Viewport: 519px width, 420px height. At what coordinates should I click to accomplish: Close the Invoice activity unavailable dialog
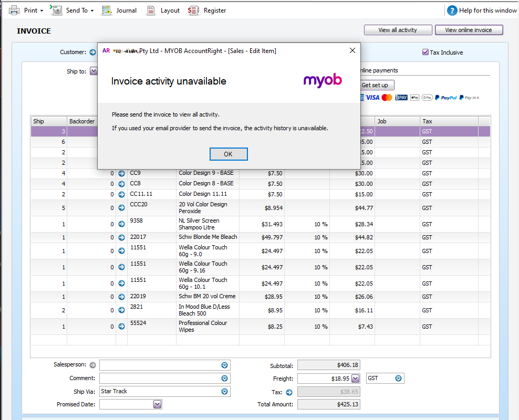352,50
